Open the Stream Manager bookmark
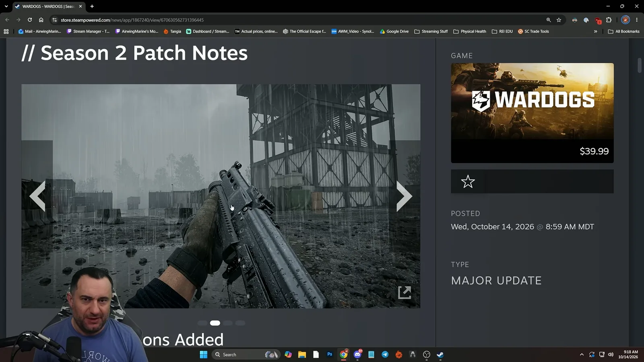 pyautogui.click(x=88, y=31)
